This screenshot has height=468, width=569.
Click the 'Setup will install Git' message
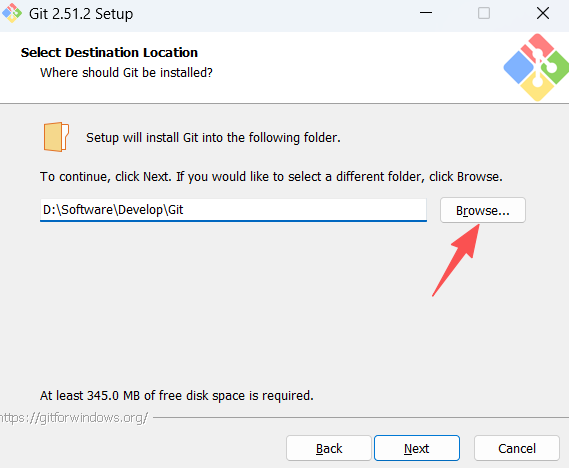(213, 138)
